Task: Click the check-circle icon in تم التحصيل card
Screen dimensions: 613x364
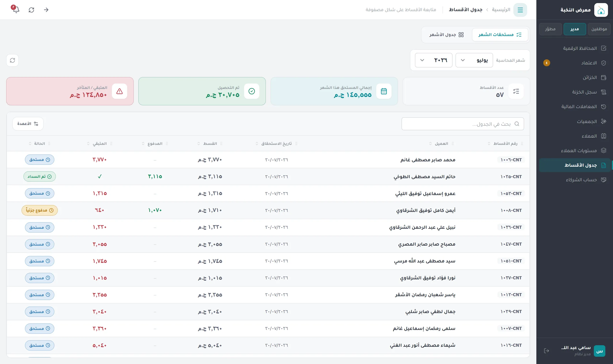Action: tap(252, 91)
